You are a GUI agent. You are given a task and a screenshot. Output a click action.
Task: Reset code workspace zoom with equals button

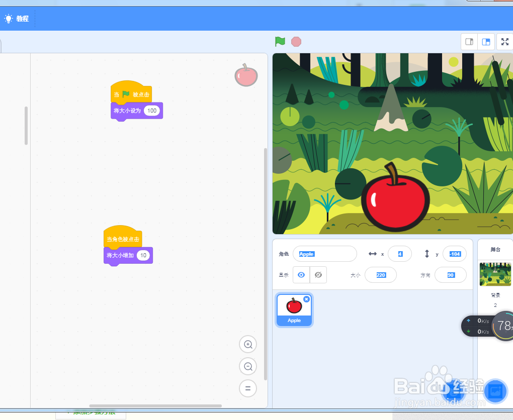click(x=247, y=388)
